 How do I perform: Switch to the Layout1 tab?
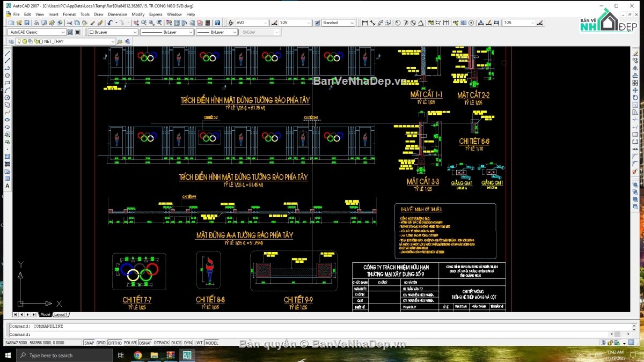(x=60, y=314)
